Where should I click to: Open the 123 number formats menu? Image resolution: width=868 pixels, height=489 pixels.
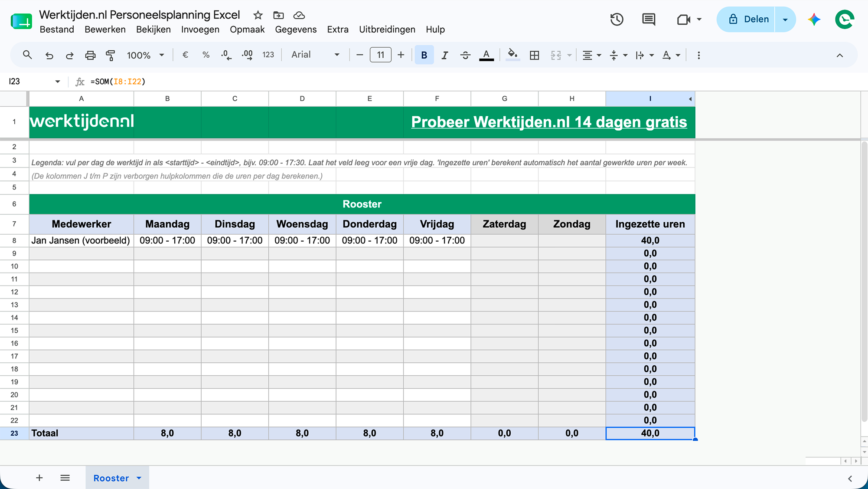pos(268,55)
